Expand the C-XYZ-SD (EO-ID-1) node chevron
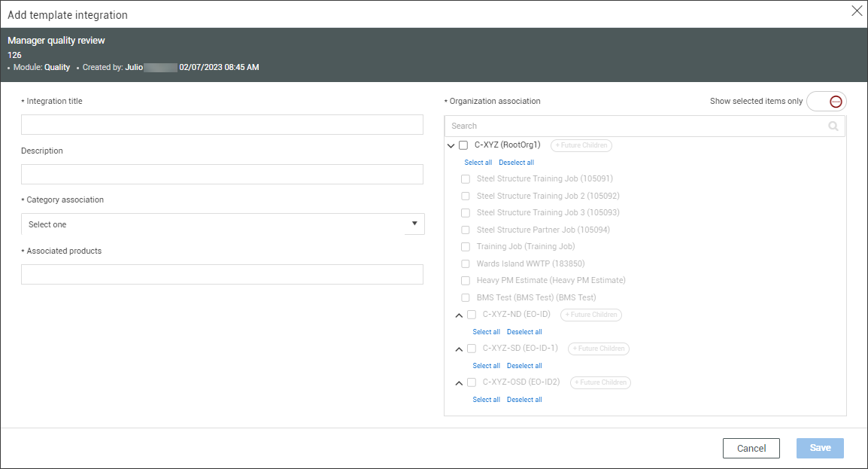Screen dimensions: 868x469 tap(459, 349)
